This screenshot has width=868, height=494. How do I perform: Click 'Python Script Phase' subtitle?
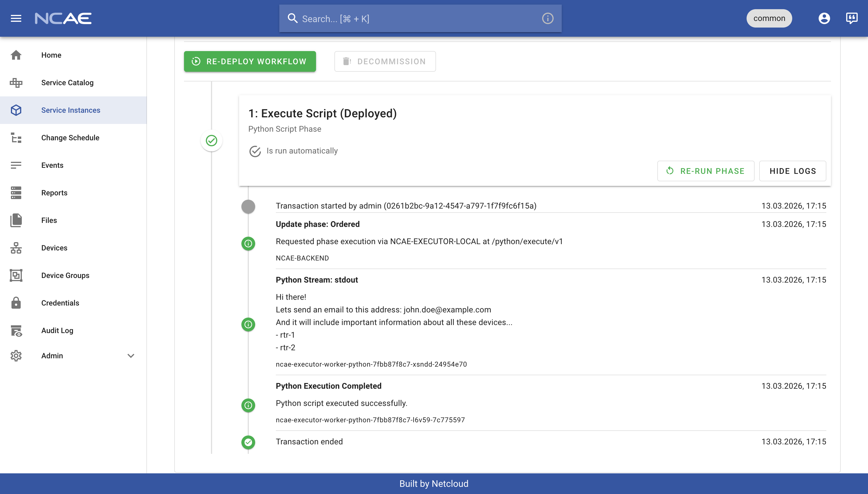coord(284,129)
